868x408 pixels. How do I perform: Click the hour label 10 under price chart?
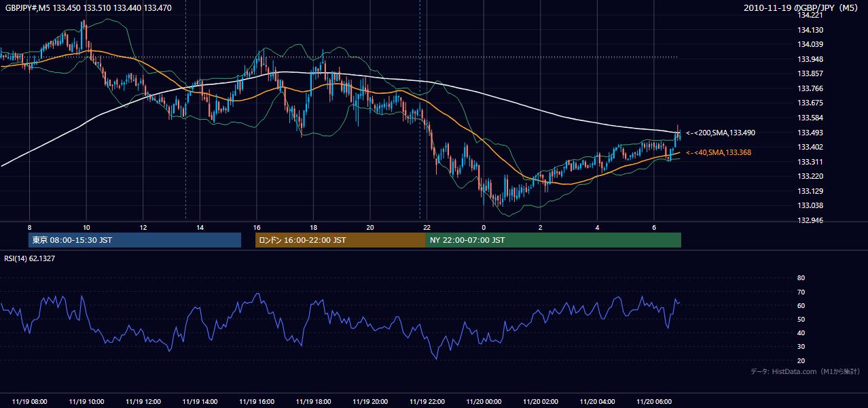(x=86, y=227)
